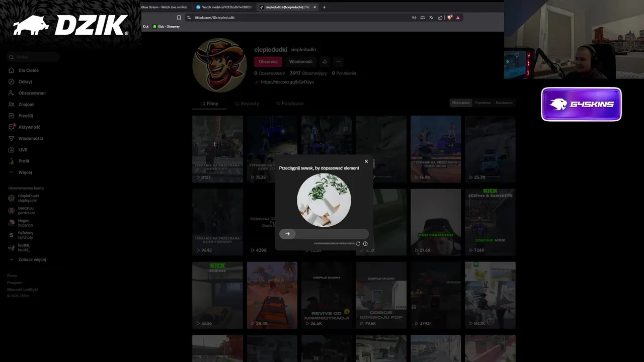The height and width of the screenshot is (362, 644).
Task: Click the share icon in address bar
Action: coord(440,18)
